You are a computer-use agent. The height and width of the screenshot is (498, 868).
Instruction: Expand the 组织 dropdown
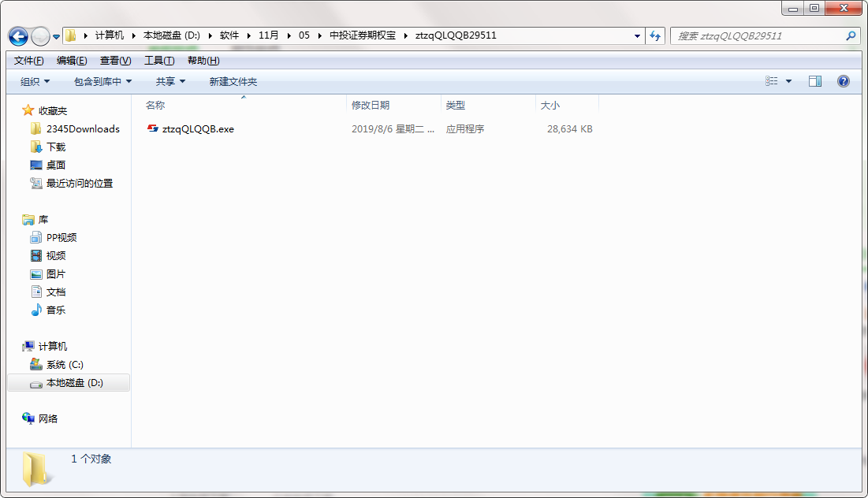coord(35,81)
